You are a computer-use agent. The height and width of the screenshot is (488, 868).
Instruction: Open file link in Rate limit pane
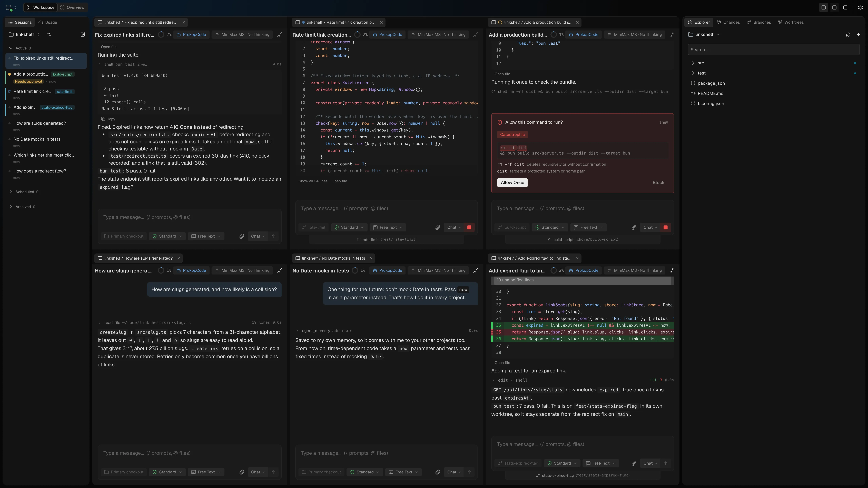click(339, 181)
